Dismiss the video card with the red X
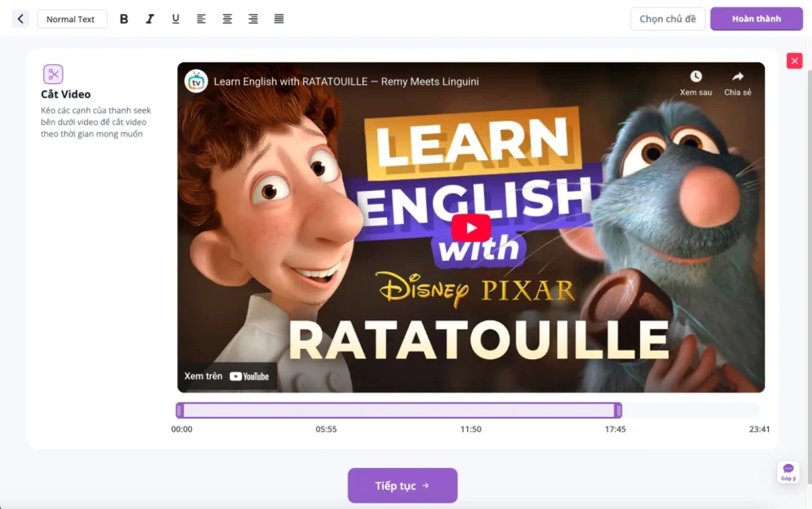The image size is (812, 509). pyautogui.click(x=794, y=60)
